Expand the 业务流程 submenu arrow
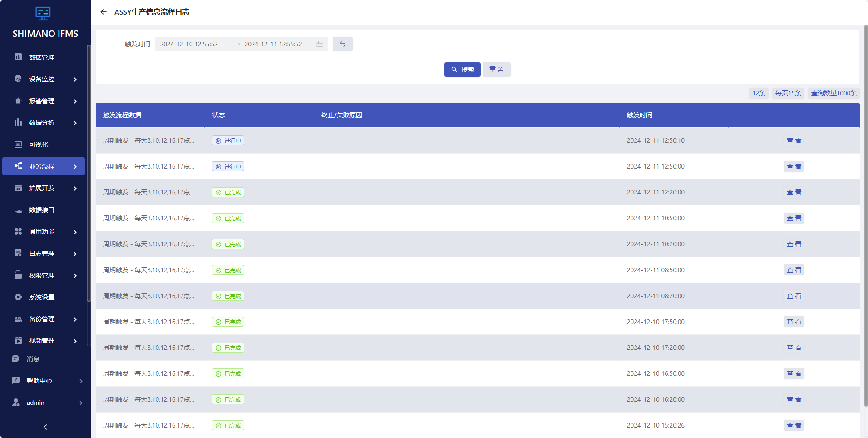This screenshot has width=868, height=438. pyautogui.click(x=75, y=166)
